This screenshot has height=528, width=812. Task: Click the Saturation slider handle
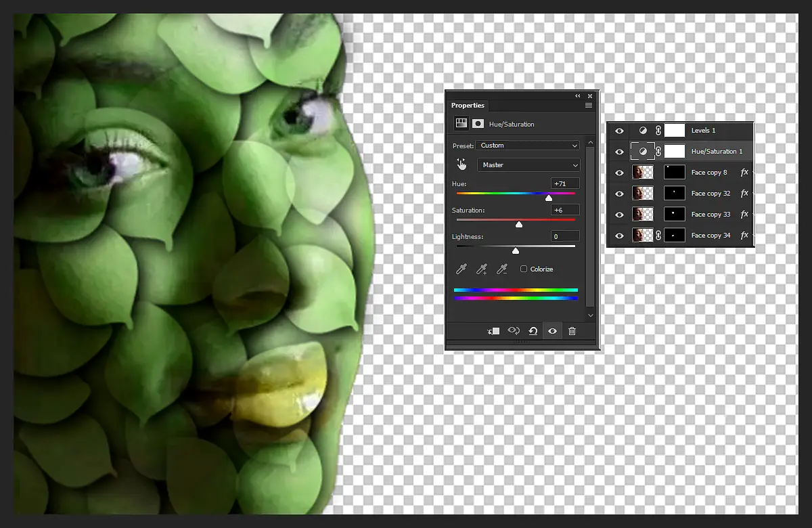[519, 224]
